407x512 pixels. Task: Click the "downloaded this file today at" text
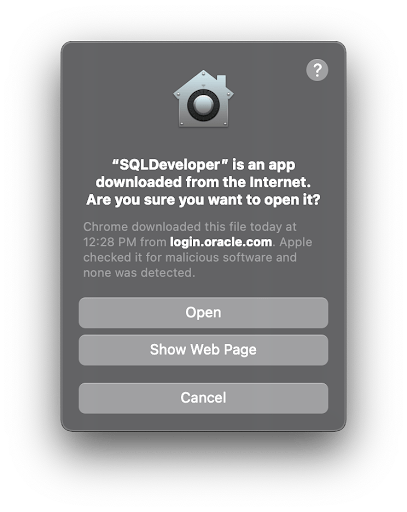(214, 227)
